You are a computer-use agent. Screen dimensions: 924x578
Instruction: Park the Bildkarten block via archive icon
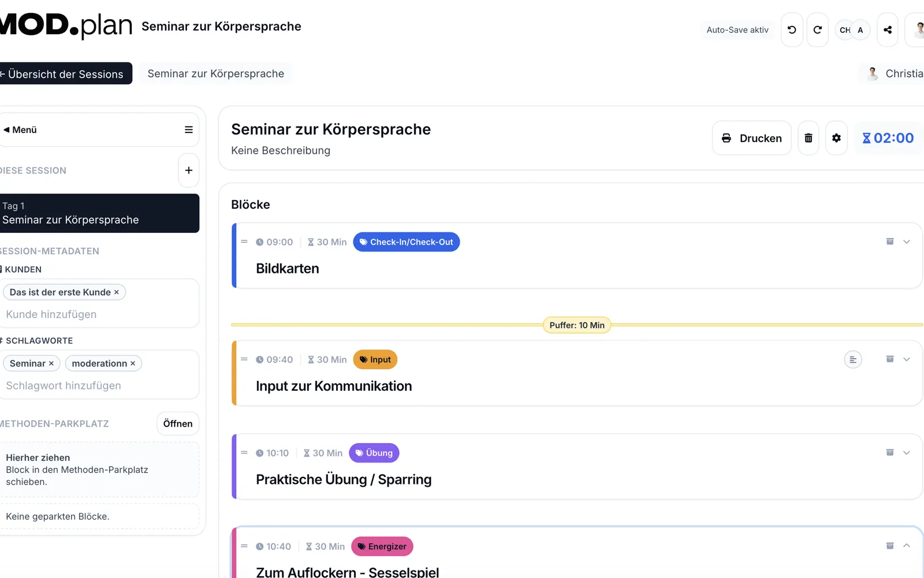(890, 242)
